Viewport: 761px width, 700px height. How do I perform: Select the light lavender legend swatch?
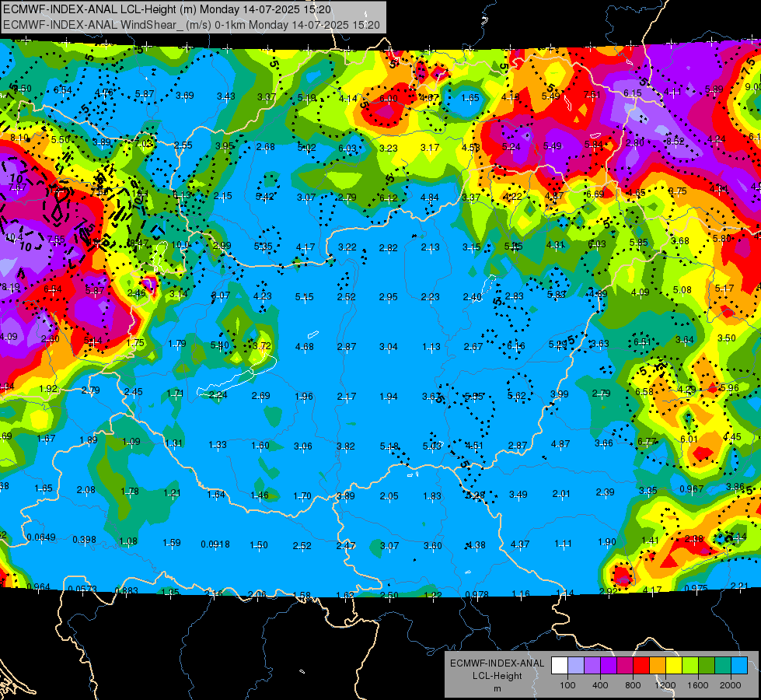pyautogui.click(x=576, y=666)
